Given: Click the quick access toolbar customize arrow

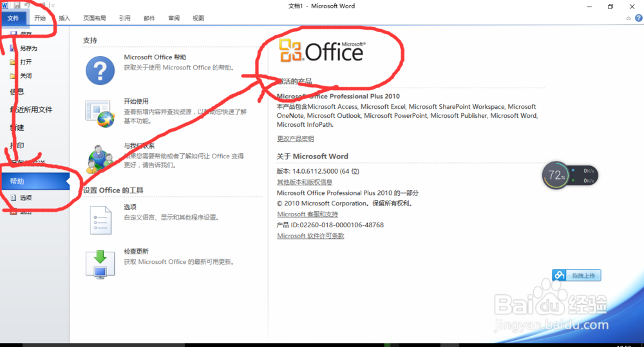Looking at the screenshot, I should click(53, 6).
